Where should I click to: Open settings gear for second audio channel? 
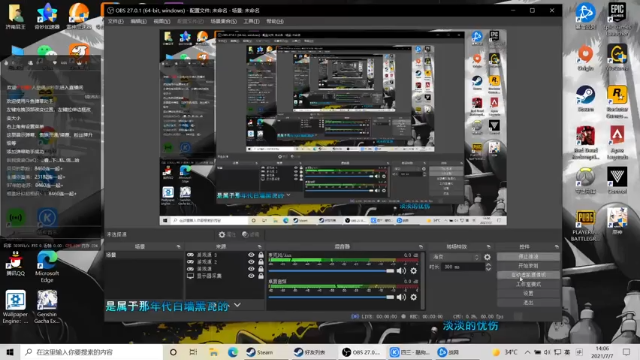[x=413, y=297]
